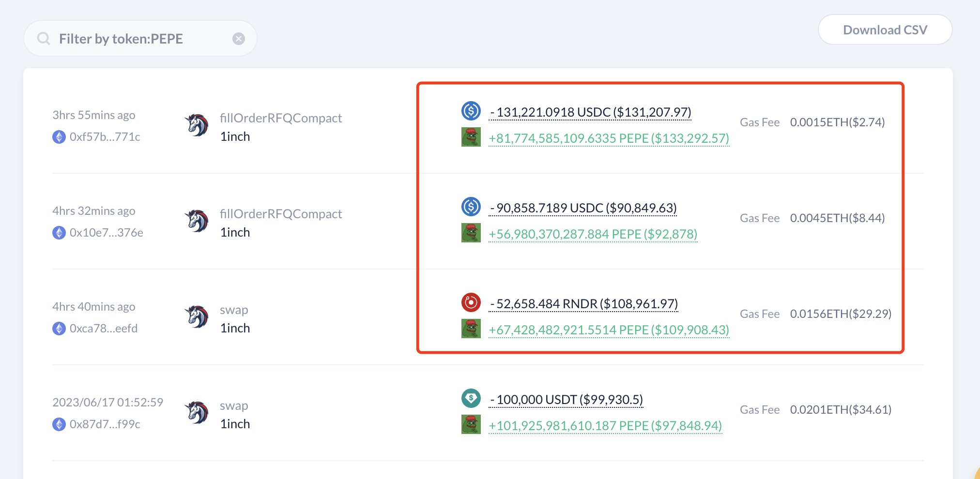Open transaction hash 0xca78...eefd
Screen dimensions: 980x479
[104, 329]
